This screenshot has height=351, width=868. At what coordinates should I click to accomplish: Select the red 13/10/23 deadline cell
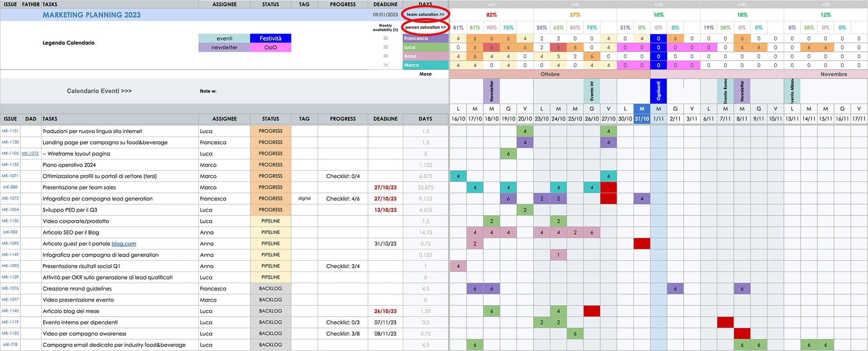[x=385, y=210]
